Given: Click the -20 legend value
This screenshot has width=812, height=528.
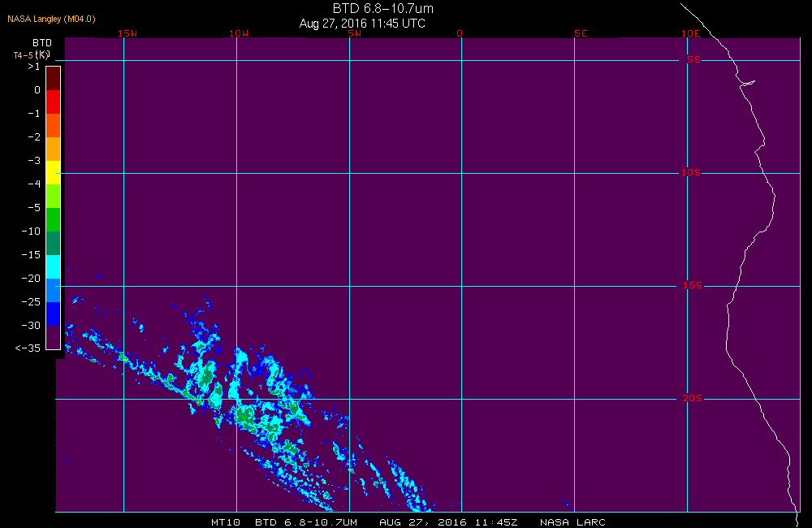Looking at the screenshot, I should click(x=31, y=279).
